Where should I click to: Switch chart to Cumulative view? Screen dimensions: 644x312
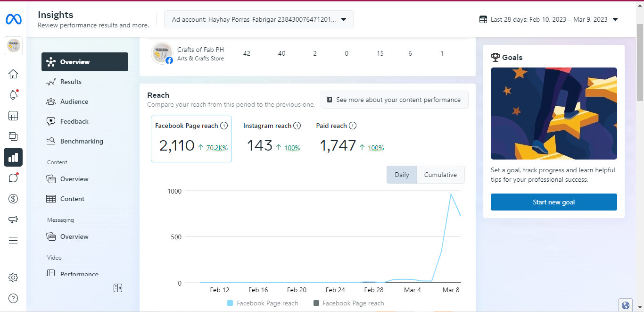[440, 175]
